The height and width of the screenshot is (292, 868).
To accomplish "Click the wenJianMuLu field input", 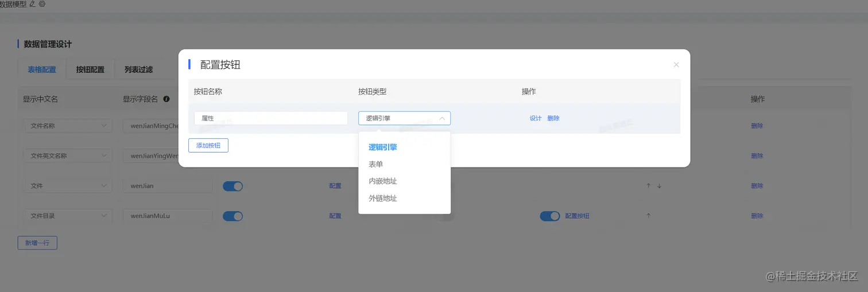I will click(168, 216).
